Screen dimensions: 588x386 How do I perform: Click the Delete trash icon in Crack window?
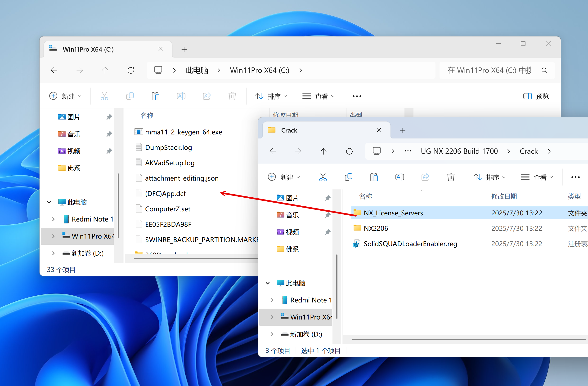click(x=450, y=177)
